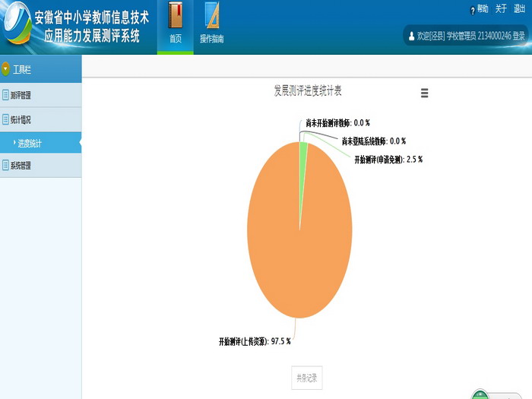This screenshot has width=532, height=399.
Task: Select 进度统计 in the sidebar
Action: click(x=30, y=143)
